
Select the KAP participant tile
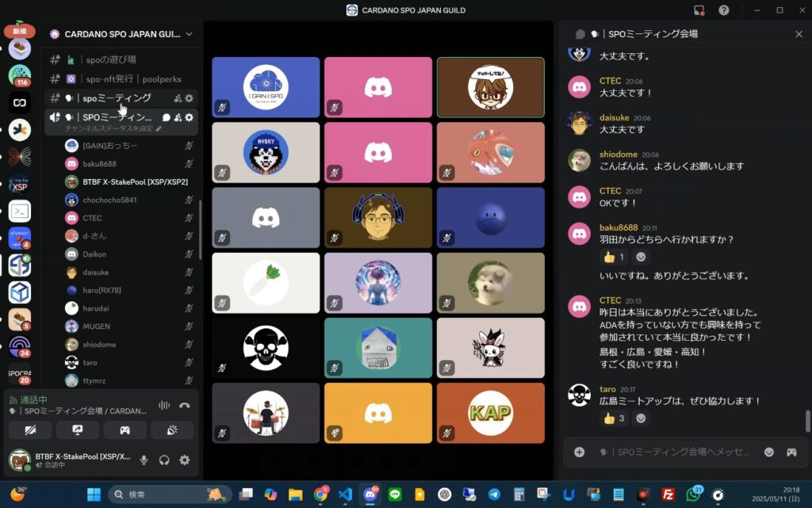pos(490,413)
